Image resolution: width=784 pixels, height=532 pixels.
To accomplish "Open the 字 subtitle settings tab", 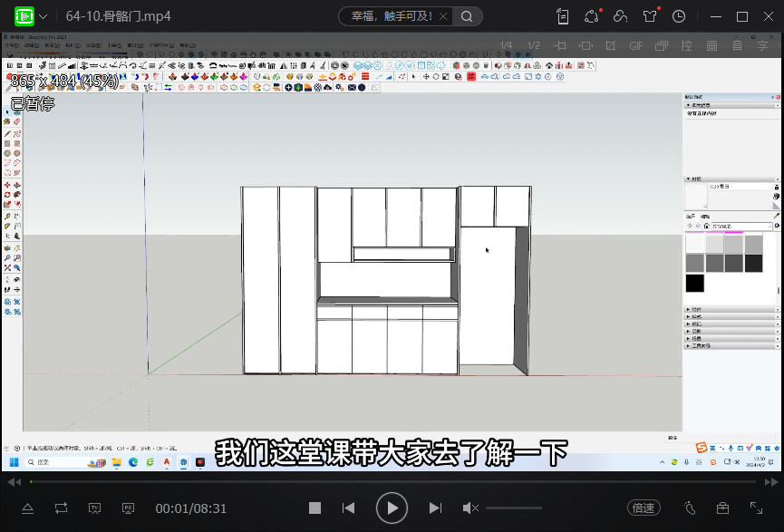I will coord(761,45).
